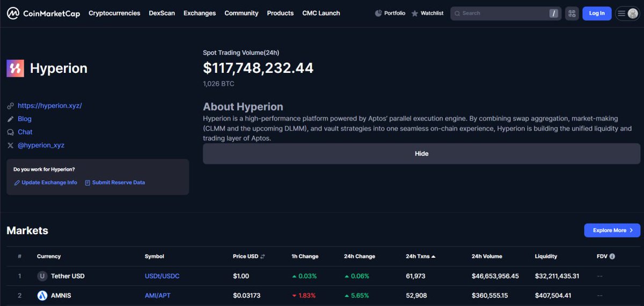The image size is (644, 306).
Task: Click the Liquidity column header
Action: (x=546, y=257)
